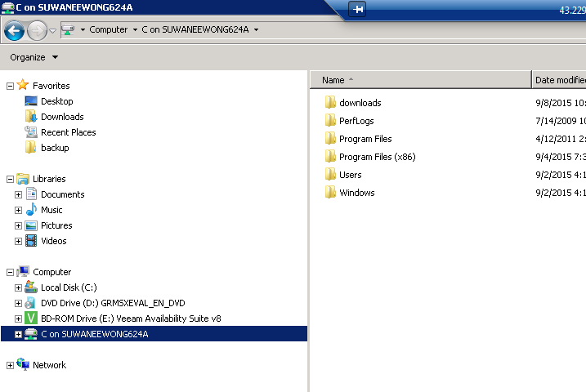
Task: Select the BD-ROM Drive (E:) Veeam icon
Action: pos(31,318)
